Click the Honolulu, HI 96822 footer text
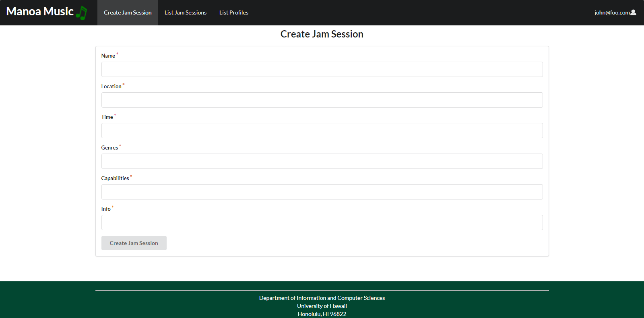 [x=322, y=314]
